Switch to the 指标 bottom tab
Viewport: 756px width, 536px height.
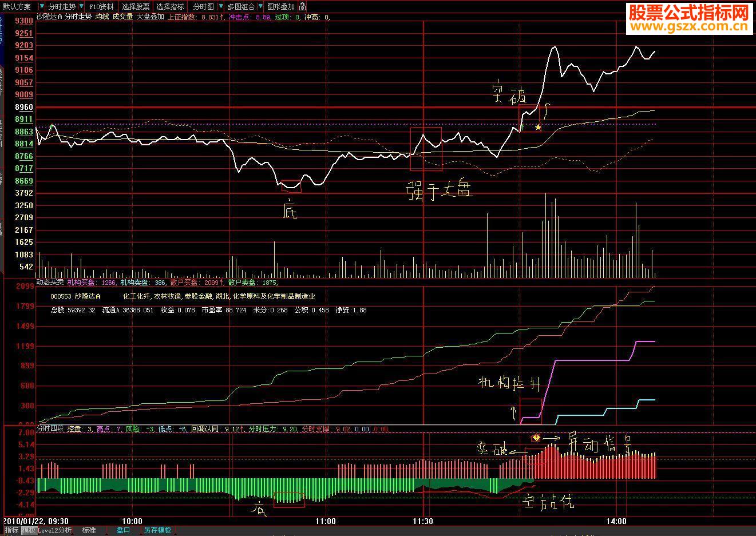[x=11, y=530]
